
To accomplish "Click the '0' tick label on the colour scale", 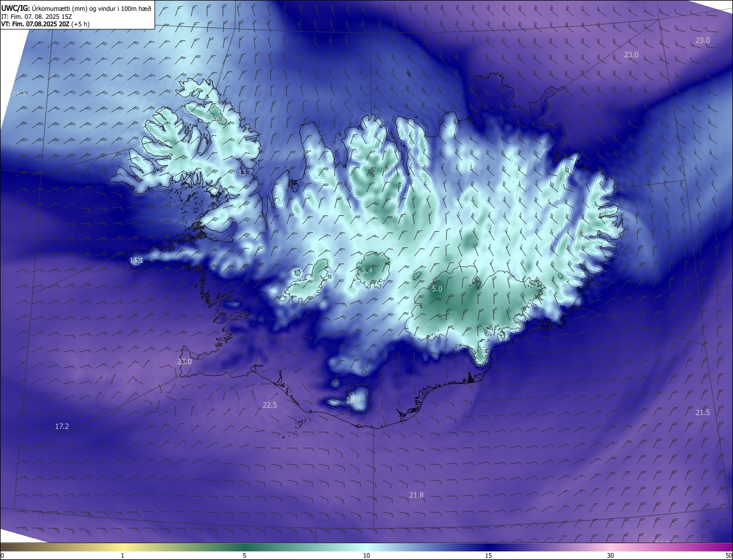I will 2,555.
